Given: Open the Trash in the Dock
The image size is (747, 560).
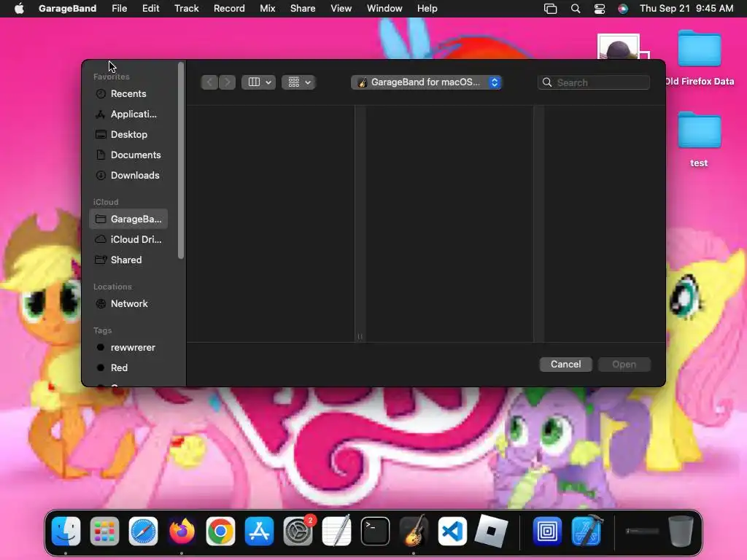Looking at the screenshot, I should click(x=681, y=531).
